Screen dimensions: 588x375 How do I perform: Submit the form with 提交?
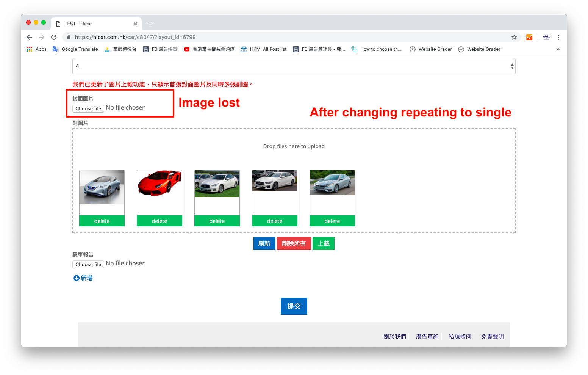[x=294, y=306]
